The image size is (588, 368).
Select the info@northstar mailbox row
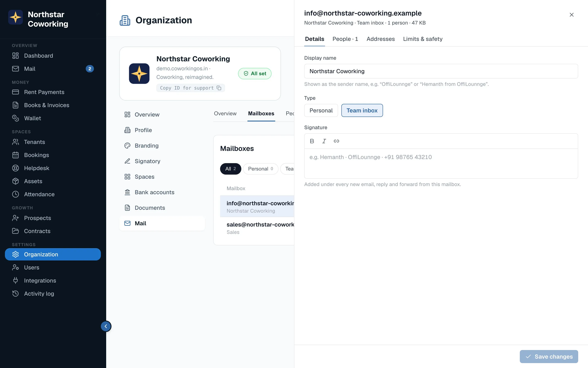(257, 207)
